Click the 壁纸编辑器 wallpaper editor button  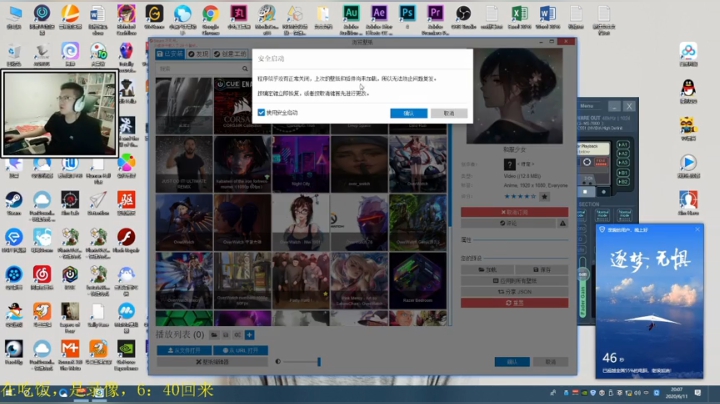click(212, 362)
